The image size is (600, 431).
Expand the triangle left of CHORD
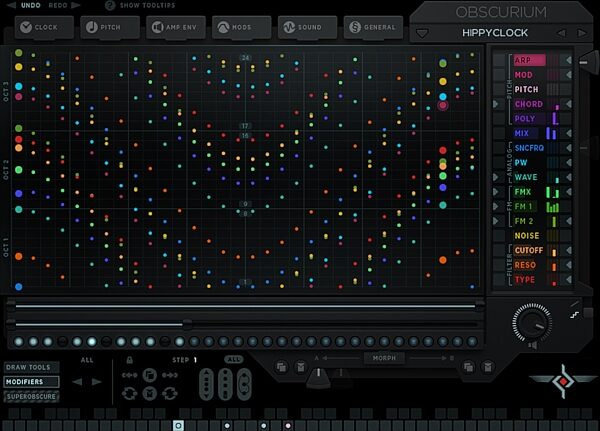pos(496,104)
